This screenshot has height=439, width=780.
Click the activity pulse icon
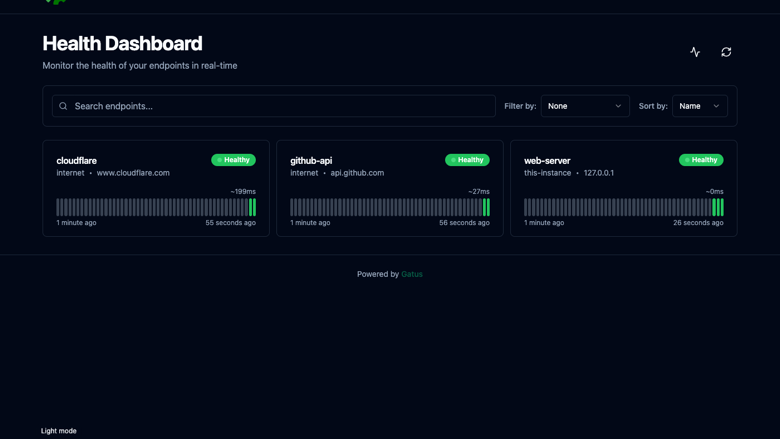coord(695,52)
